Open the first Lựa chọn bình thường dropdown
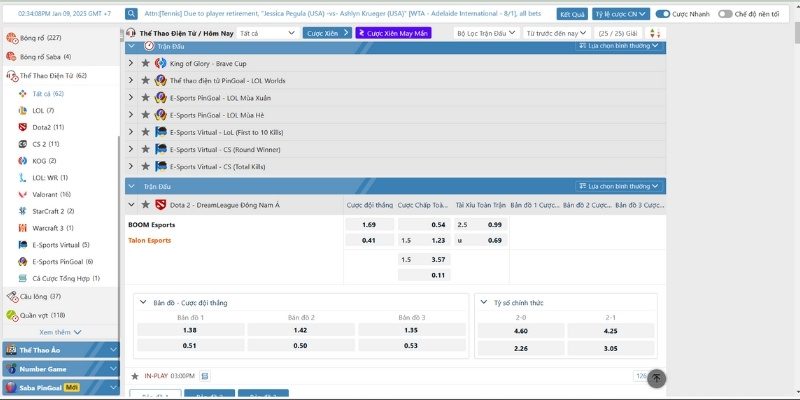The image size is (800, 400). 619,46
